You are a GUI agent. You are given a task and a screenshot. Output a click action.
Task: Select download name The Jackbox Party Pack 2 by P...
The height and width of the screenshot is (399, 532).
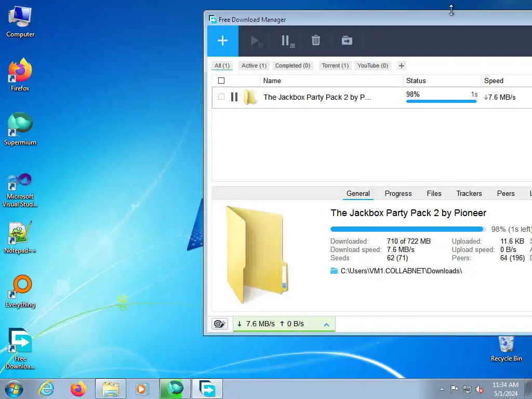pos(317,97)
